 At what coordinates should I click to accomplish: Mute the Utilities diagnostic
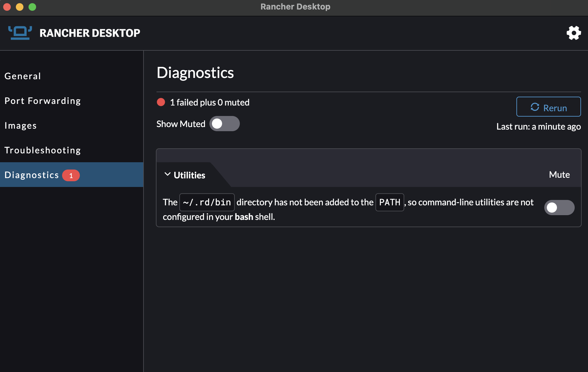[559, 175]
